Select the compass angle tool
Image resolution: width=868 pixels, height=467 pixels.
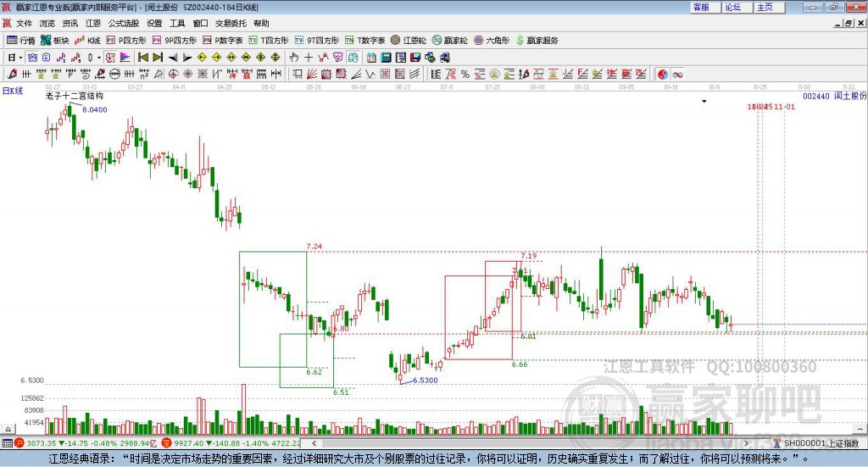[159, 74]
